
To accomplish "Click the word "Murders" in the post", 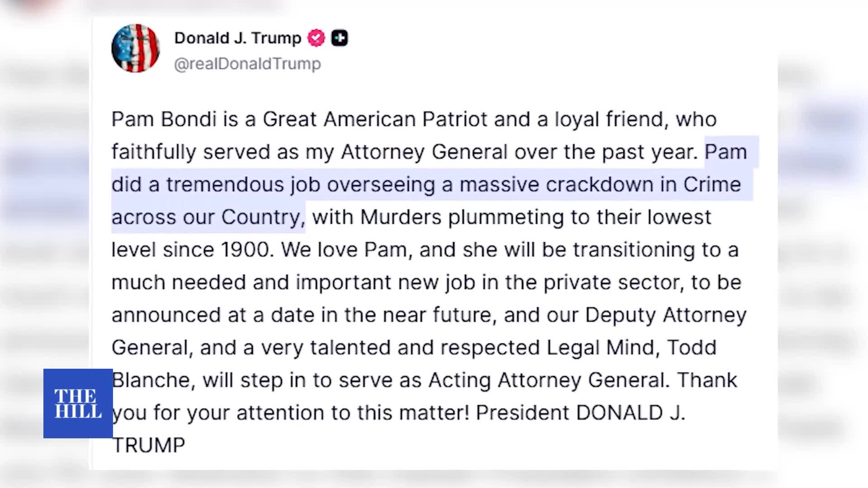I will click(x=401, y=217).
